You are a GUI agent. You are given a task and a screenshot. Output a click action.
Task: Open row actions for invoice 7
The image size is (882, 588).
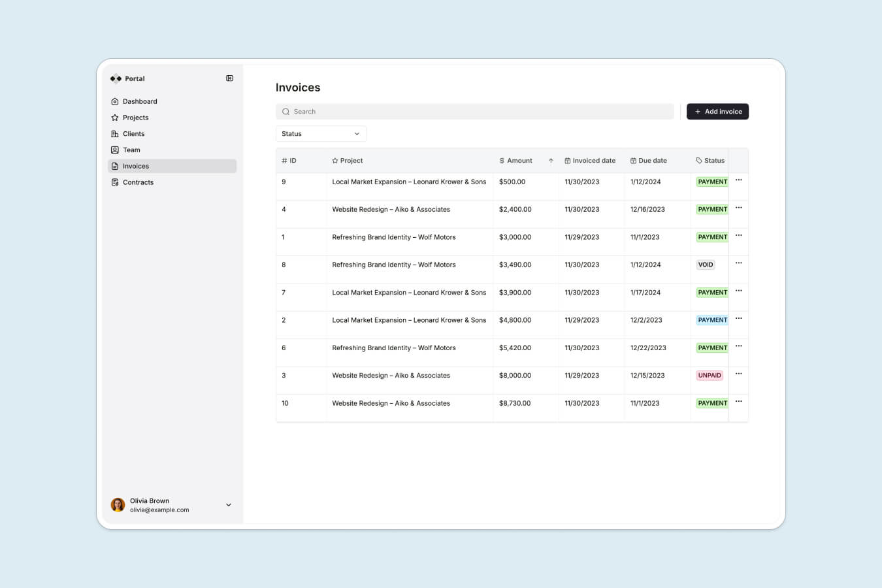pos(738,291)
